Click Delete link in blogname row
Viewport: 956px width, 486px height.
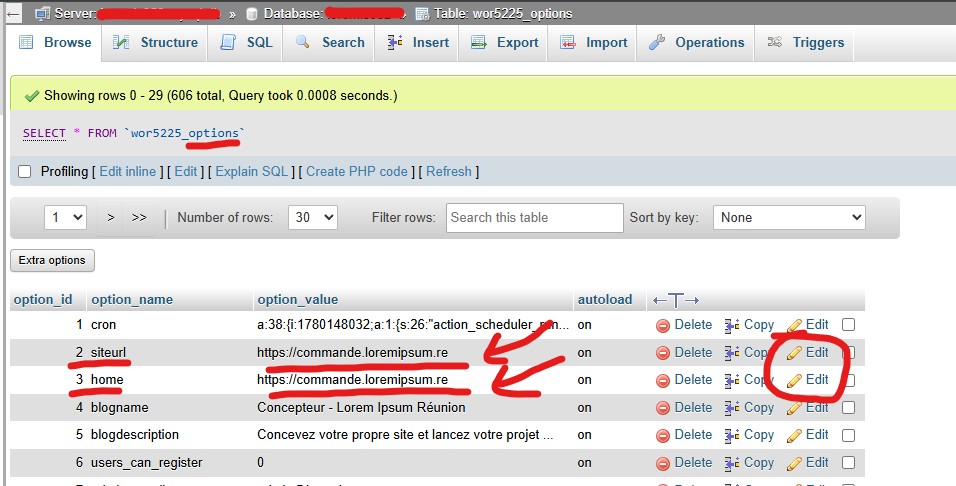pos(693,407)
